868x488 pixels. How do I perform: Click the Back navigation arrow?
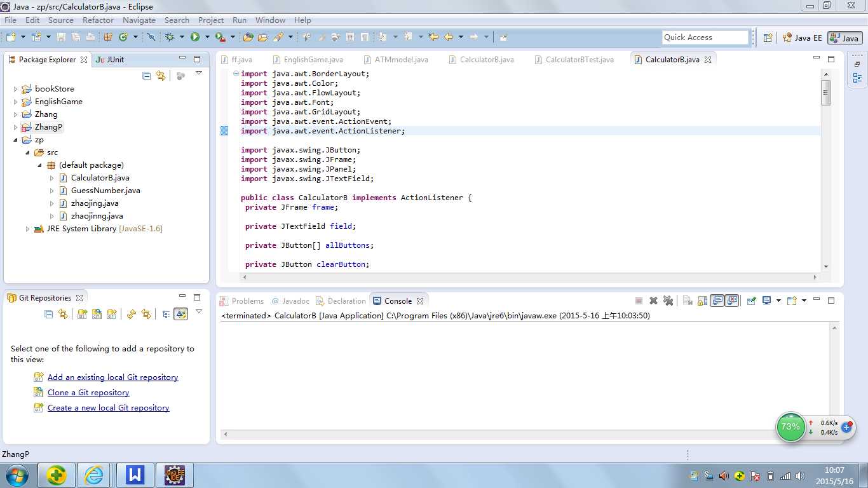coord(449,37)
